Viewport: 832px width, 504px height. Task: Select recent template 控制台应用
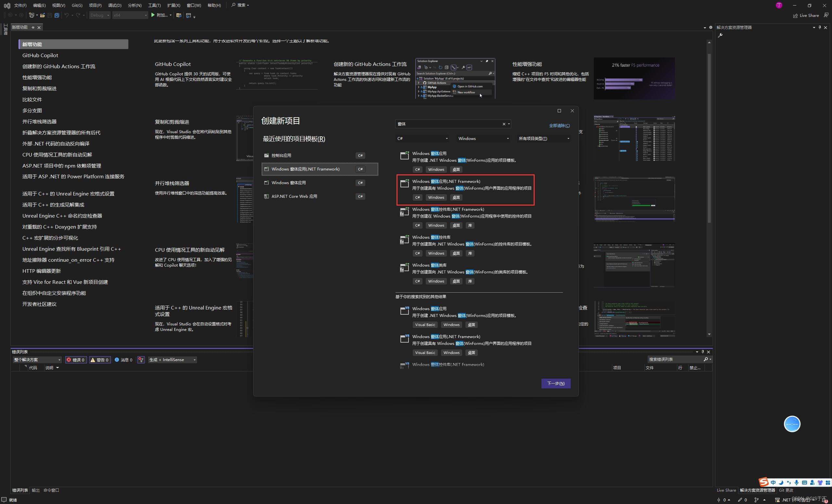(320, 156)
